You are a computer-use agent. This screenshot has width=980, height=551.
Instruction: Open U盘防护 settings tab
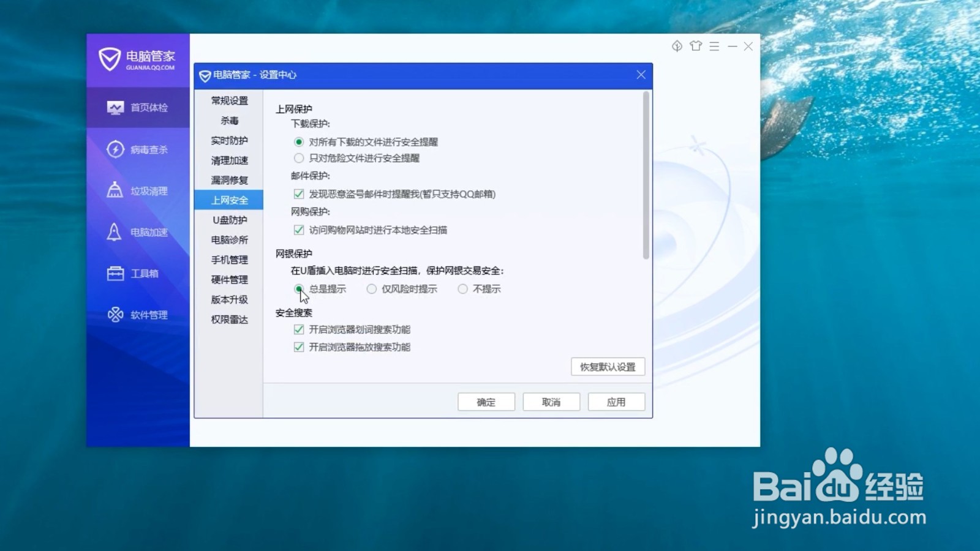point(229,220)
